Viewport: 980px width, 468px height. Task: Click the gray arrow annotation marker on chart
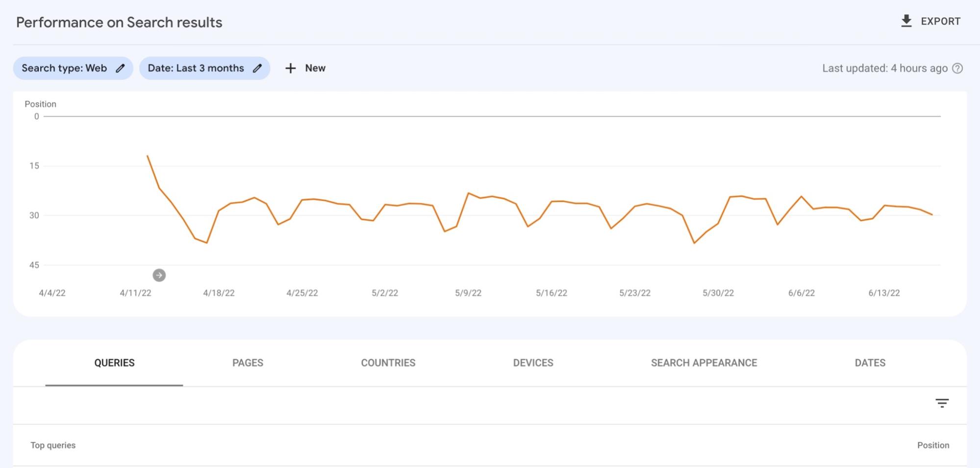[159, 275]
